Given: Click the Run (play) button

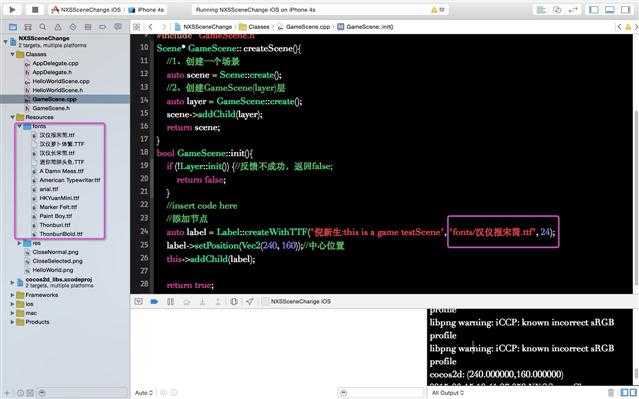Looking at the screenshot, I should pyautogui.click(x=13, y=9).
